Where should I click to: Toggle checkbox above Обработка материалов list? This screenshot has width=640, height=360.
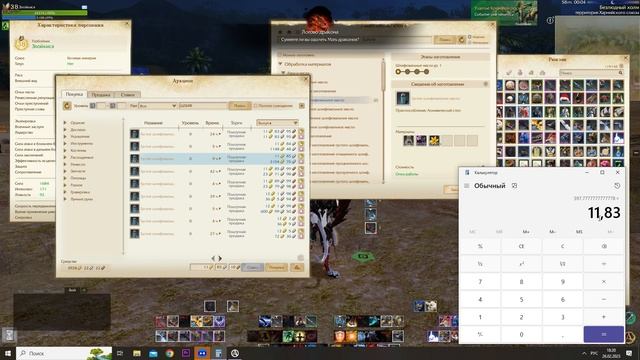(x=280, y=55)
